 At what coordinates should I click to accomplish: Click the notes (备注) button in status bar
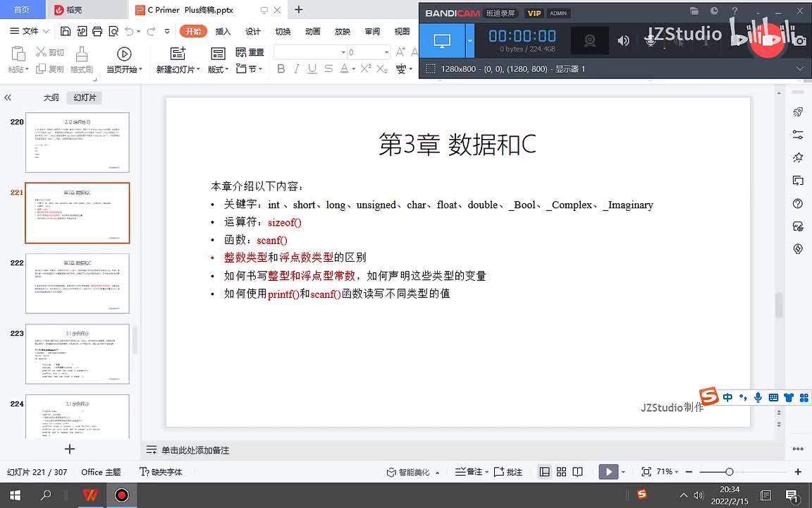pos(472,472)
